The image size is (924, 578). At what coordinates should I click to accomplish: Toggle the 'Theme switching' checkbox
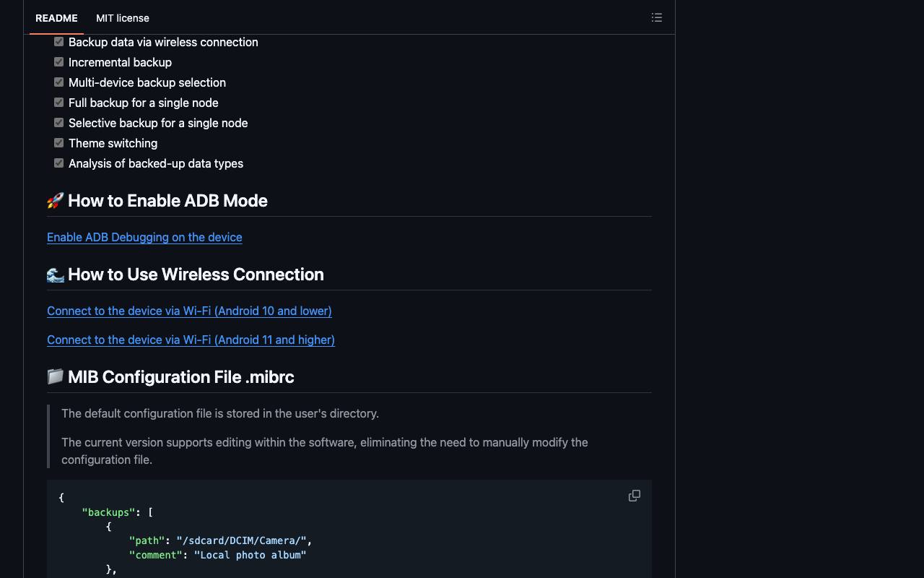[59, 143]
